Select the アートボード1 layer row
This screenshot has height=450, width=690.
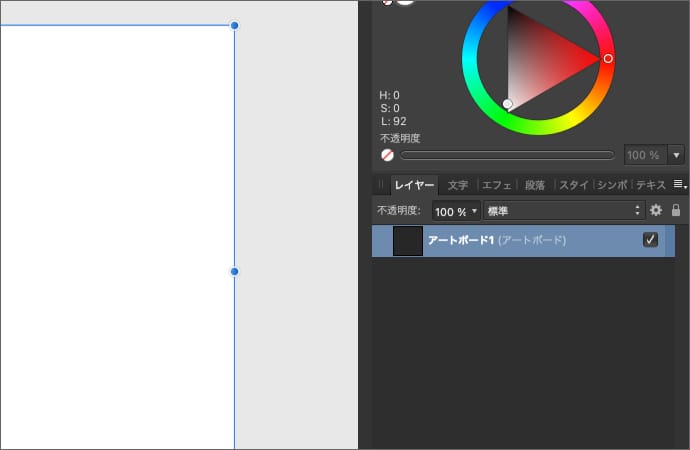click(x=530, y=241)
